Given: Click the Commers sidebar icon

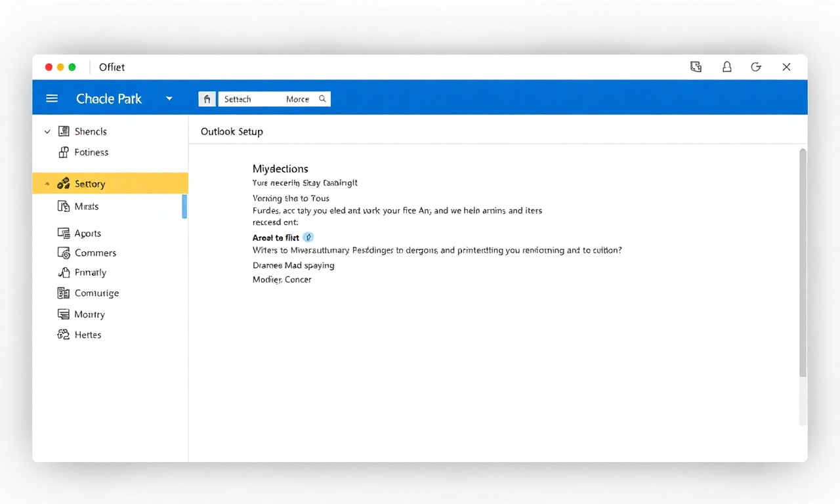Looking at the screenshot, I should [64, 253].
